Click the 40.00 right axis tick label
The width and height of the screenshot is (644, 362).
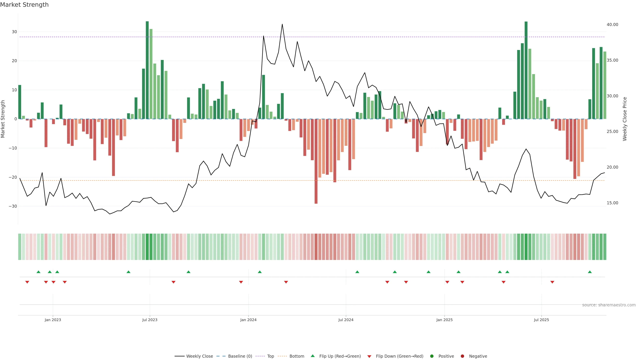point(612,24)
